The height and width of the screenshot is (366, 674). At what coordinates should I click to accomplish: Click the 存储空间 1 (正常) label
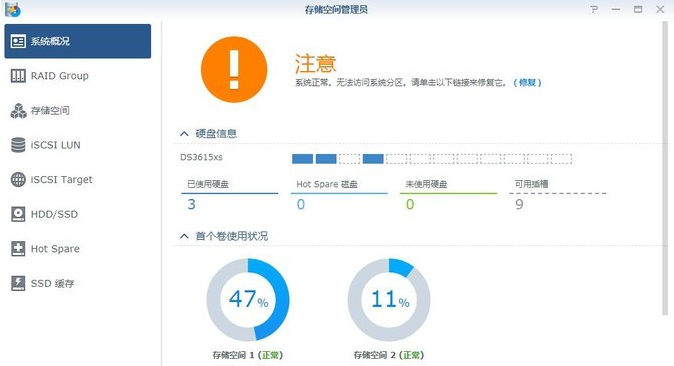(x=248, y=355)
